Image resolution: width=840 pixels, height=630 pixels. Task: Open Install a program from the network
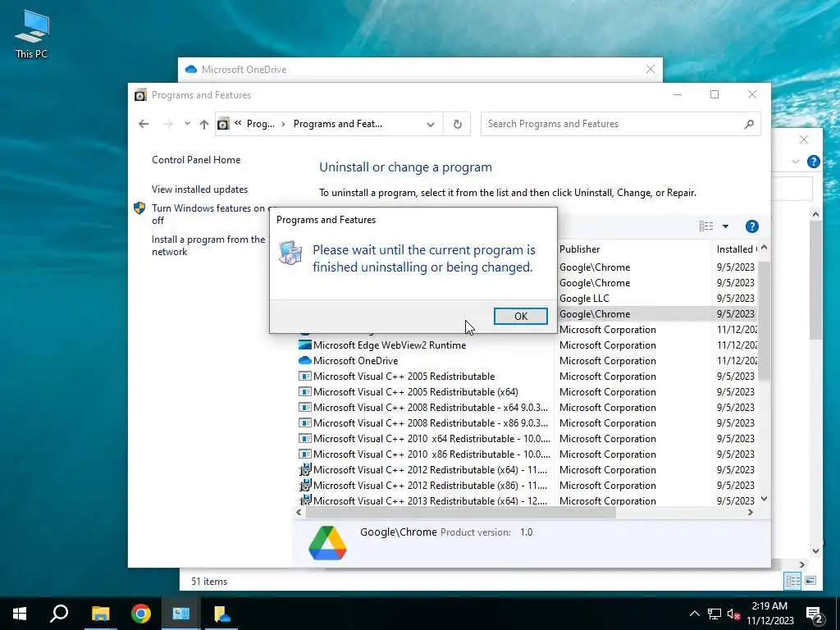[x=208, y=245]
